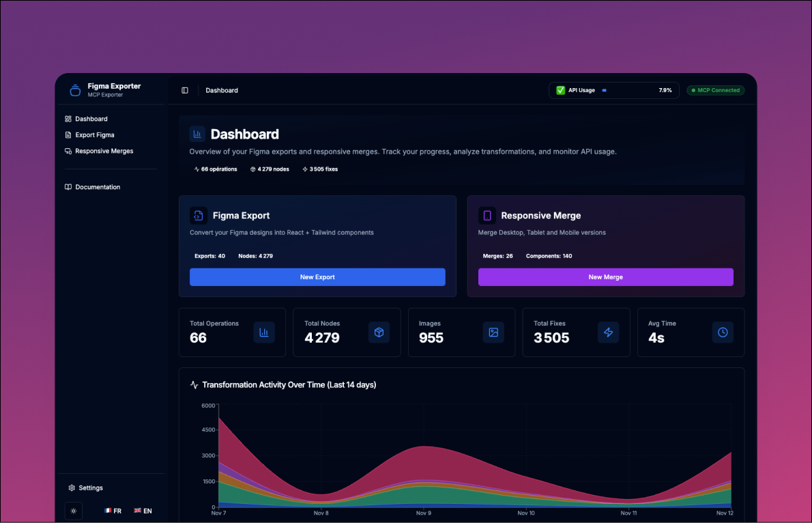Image resolution: width=812 pixels, height=523 pixels.
Task: Click the 4 279 nodes stat
Action: [270, 169]
